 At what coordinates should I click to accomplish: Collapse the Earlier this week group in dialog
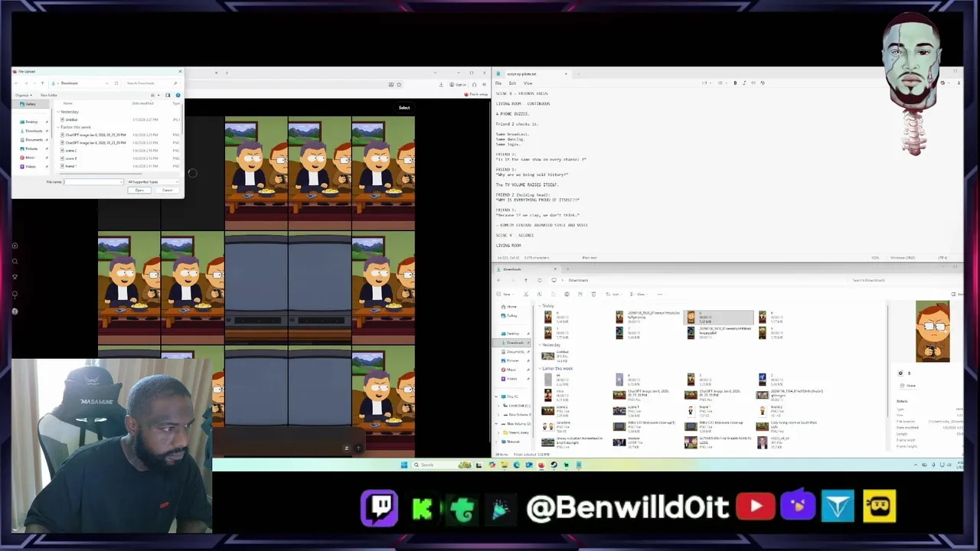click(57, 127)
